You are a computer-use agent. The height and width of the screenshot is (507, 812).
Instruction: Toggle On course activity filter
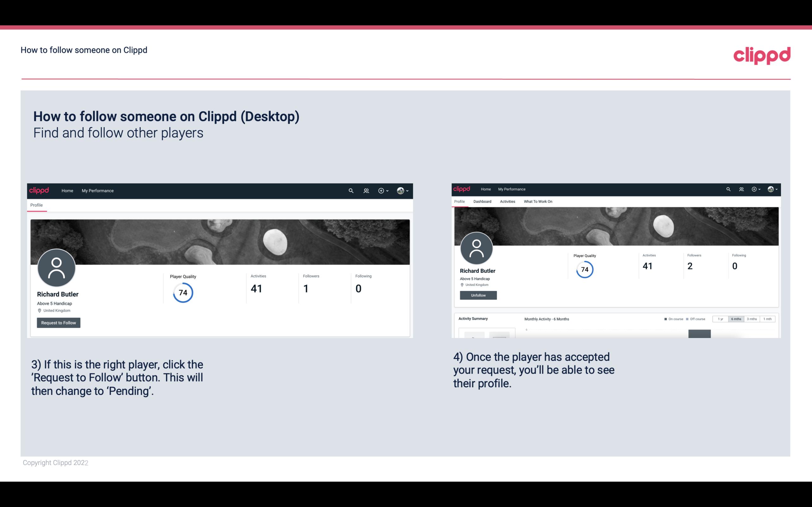click(x=671, y=319)
